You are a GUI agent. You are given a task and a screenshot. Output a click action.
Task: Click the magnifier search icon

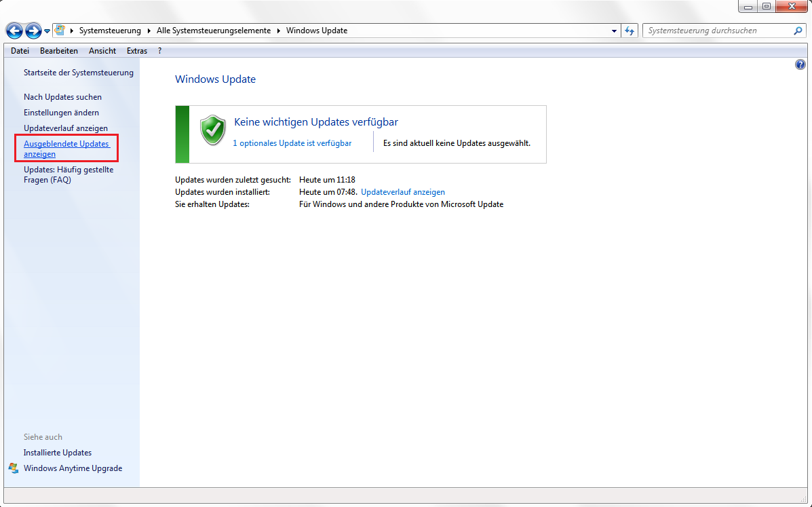click(798, 31)
